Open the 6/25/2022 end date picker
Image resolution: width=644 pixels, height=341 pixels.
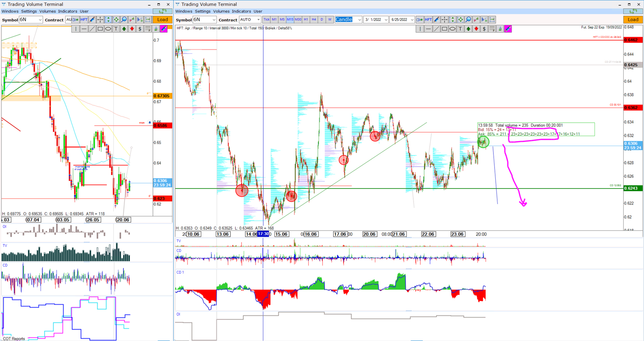[x=402, y=20]
